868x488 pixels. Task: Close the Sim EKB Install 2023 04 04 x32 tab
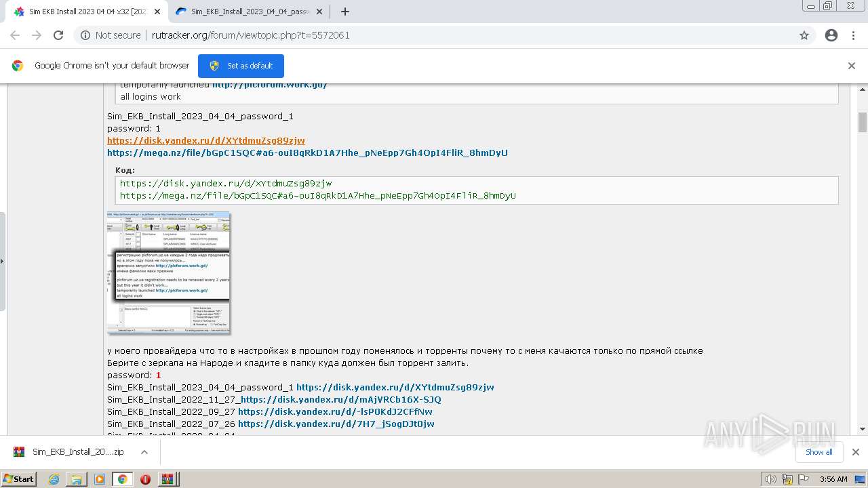pyautogui.click(x=157, y=12)
